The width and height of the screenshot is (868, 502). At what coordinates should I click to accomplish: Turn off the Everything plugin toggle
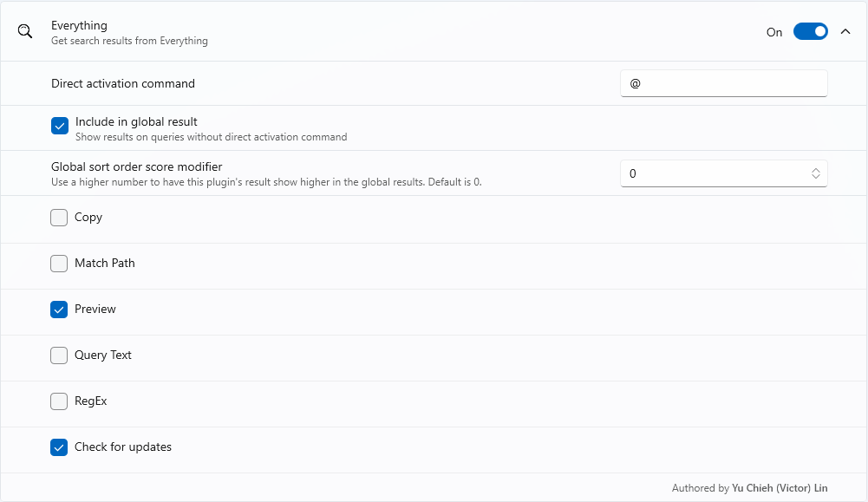pos(810,31)
